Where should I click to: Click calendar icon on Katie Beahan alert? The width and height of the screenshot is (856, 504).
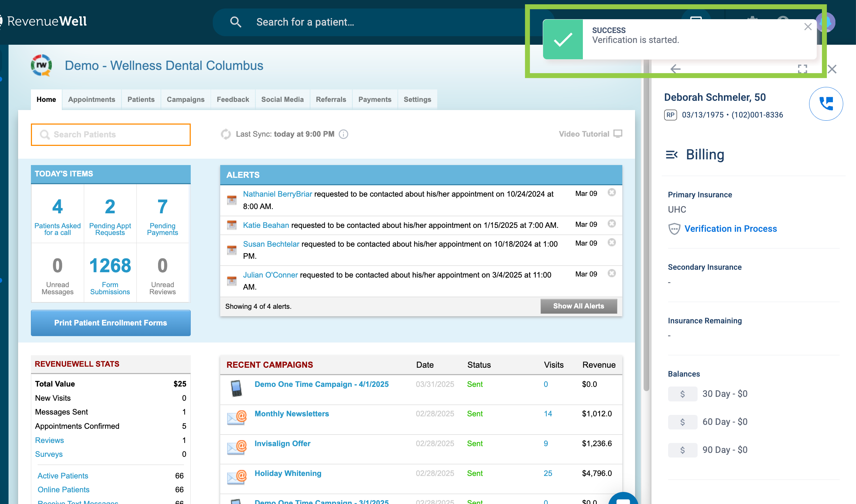(x=232, y=225)
